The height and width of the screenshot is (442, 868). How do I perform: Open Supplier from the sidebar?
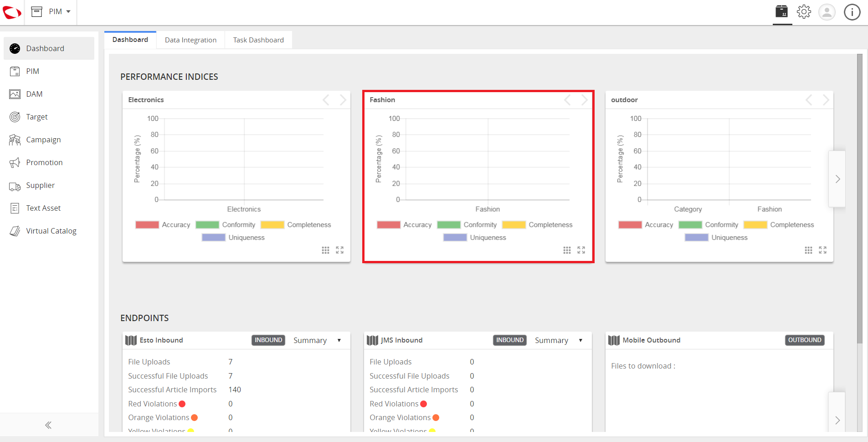tap(49, 185)
